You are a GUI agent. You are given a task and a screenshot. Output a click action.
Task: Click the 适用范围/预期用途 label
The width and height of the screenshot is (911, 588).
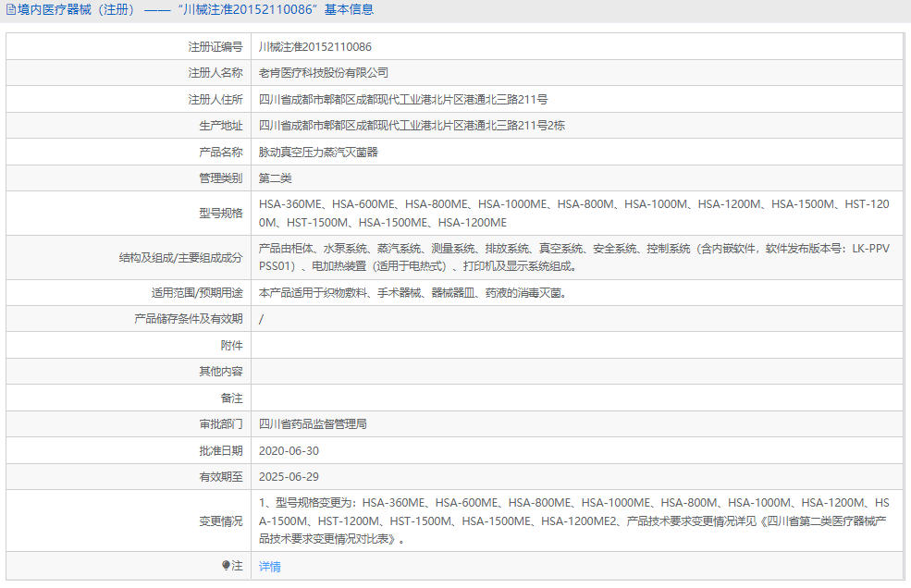(197, 293)
